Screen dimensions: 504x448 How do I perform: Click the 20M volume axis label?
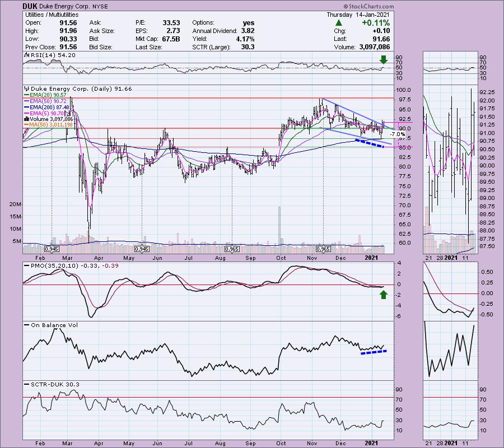pyautogui.click(x=16, y=204)
